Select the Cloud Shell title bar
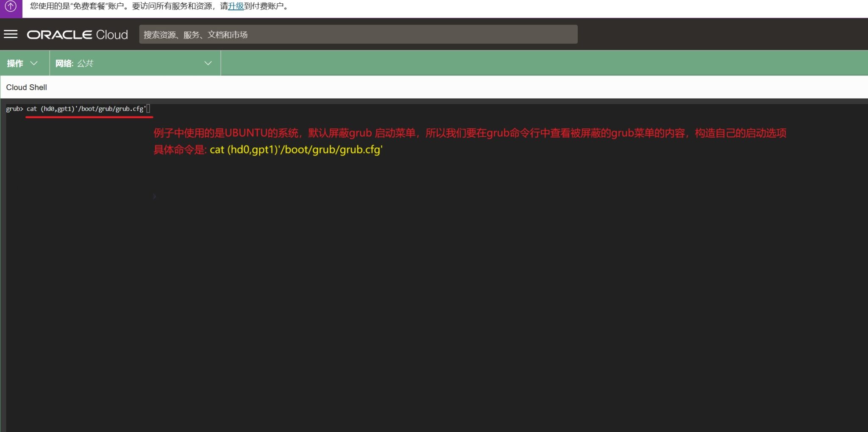868x432 pixels. point(26,87)
